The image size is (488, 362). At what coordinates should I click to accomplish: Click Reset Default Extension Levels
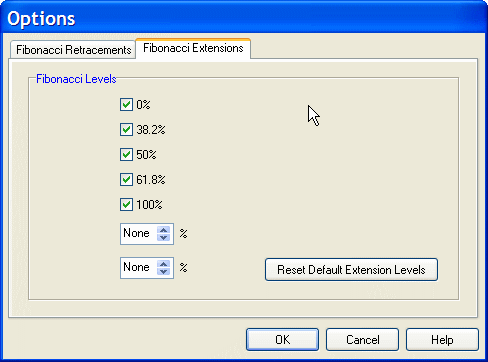click(351, 269)
